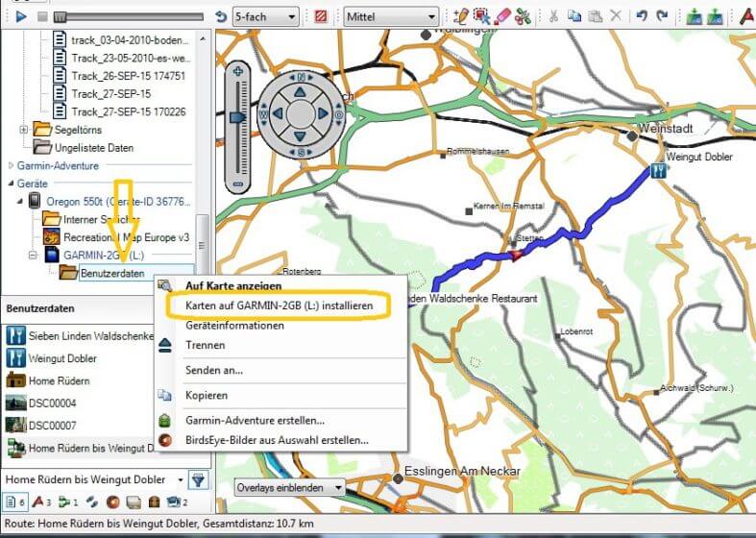
Task: Toggle the all items filter showing 6
Action: (15, 501)
